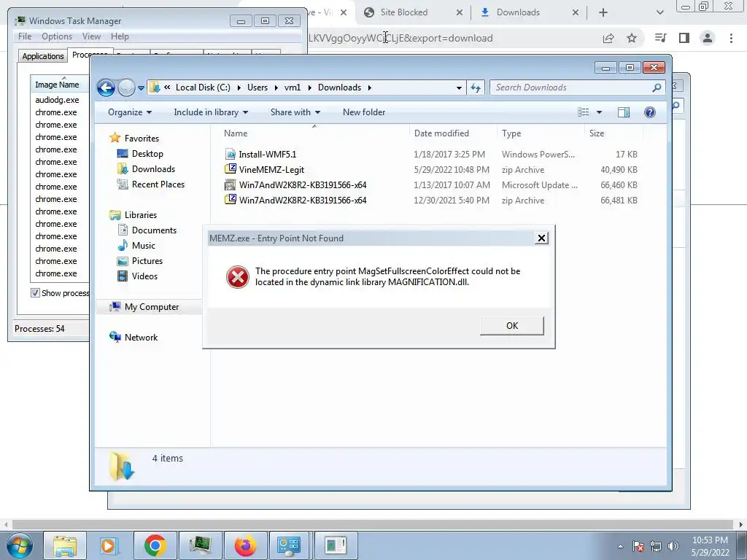Open Task Manager View menu

click(91, 36)
